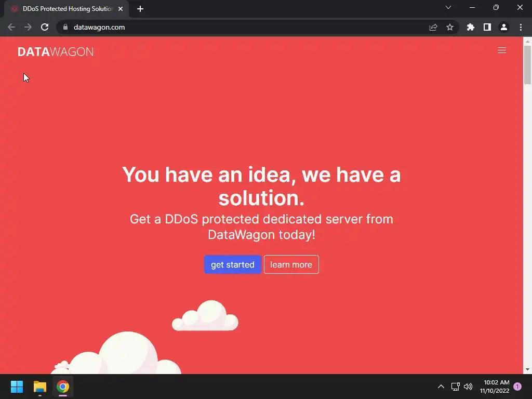Open network settings from tray

point(455,387)
